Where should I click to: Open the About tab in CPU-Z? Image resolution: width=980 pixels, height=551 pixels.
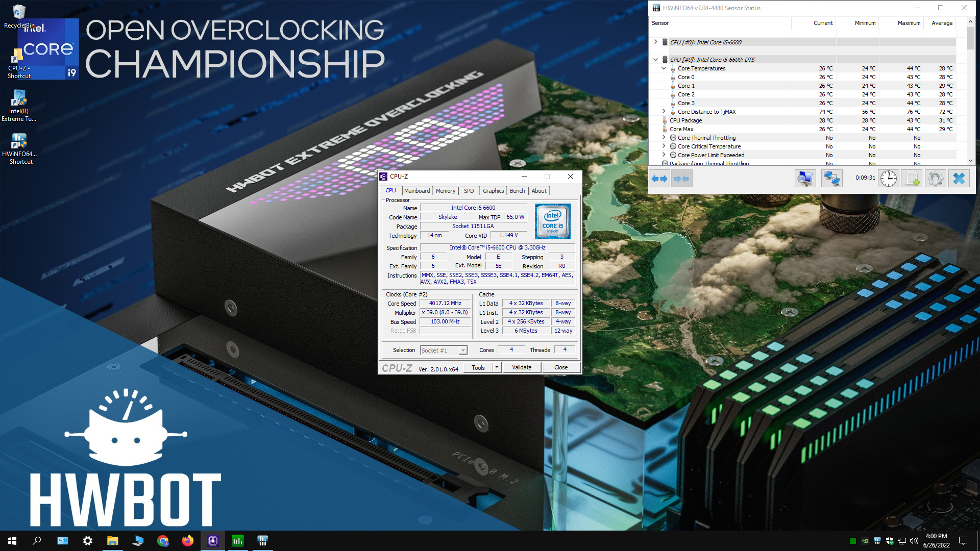tap(539, 191)
